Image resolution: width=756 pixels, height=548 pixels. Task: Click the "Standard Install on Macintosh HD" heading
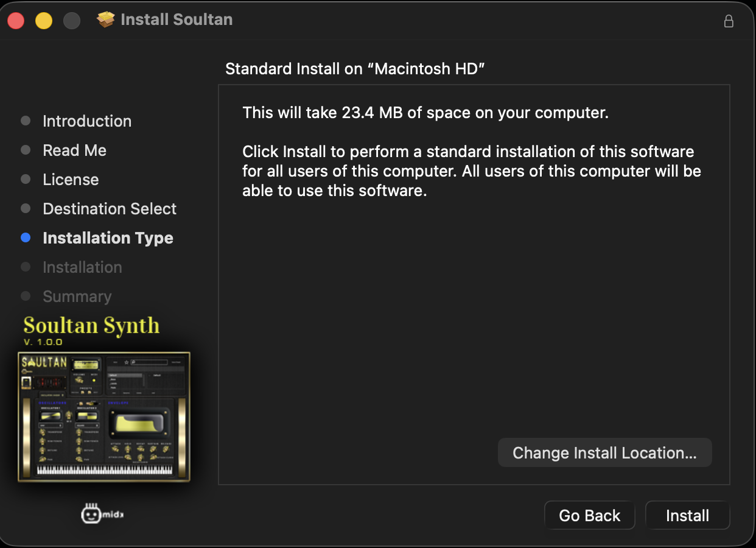[355, 69]
